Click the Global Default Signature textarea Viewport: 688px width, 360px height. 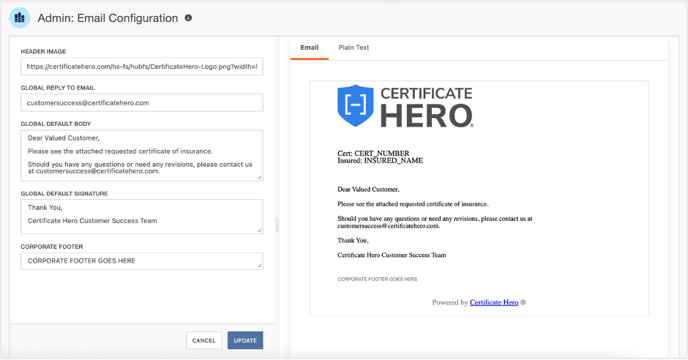(142, 216)
